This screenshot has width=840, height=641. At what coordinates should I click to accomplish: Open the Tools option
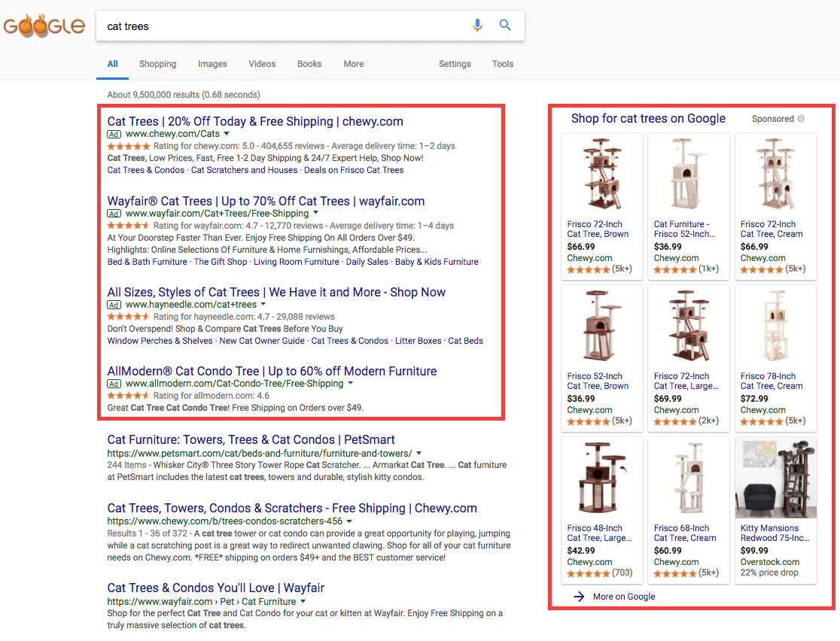point(503,64)
